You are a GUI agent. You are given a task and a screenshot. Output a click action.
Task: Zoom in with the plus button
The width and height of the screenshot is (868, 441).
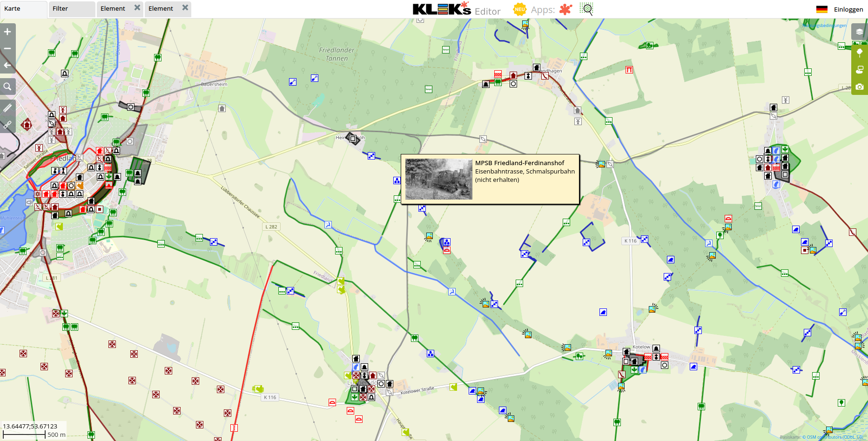tap(7, 32)
